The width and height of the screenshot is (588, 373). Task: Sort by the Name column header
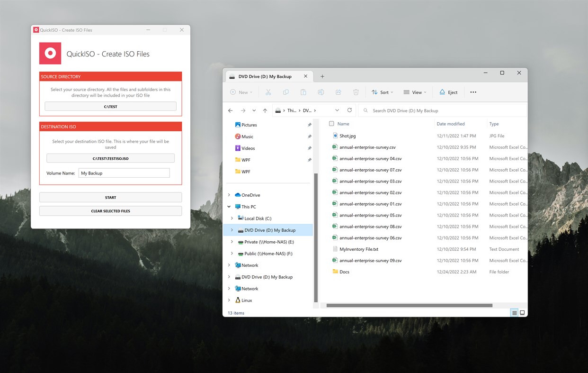[343, 124]
